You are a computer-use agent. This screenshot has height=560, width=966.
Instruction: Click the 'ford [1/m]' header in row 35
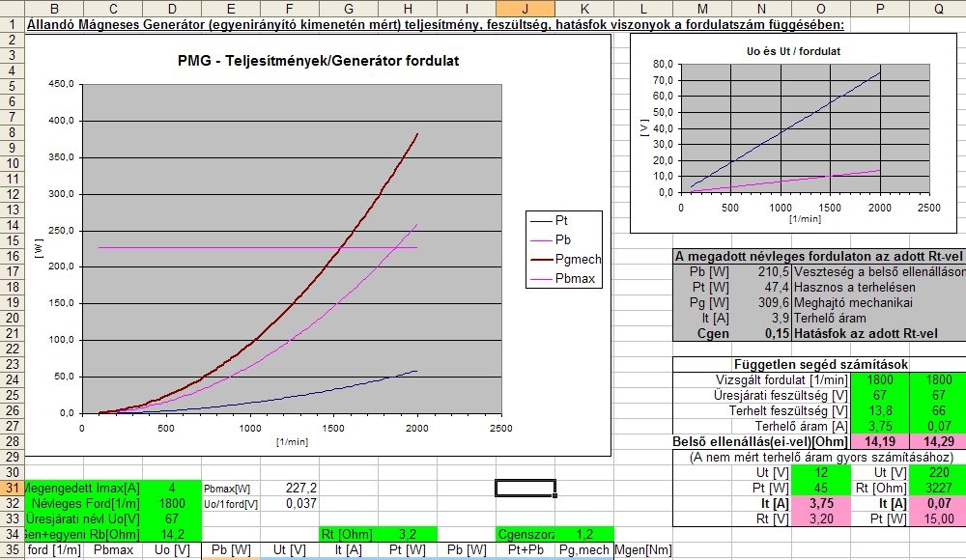pos(54,549)
